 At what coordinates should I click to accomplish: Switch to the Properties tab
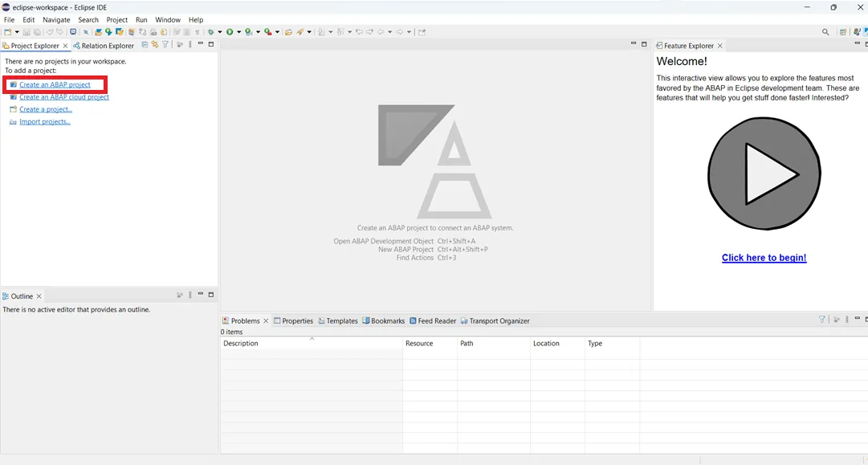pos(293,321)
